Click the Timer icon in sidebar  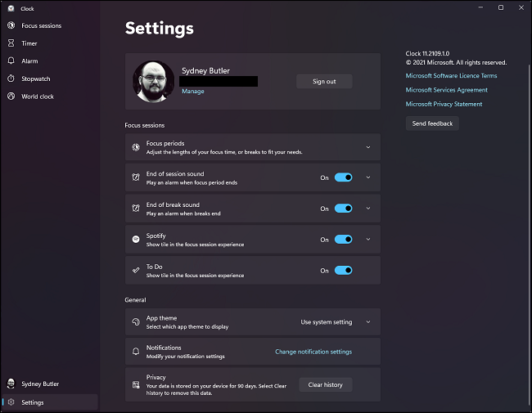pos(11,43)
